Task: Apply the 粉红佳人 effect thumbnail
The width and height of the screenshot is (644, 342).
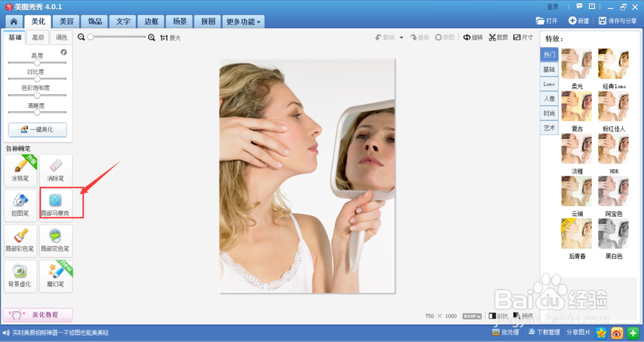Action: pos(614,106)
